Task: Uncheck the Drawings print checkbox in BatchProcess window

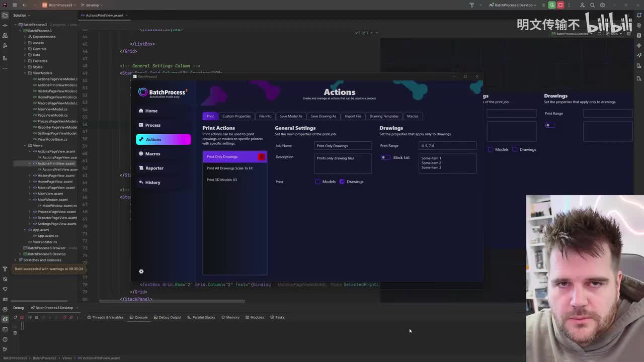Action: click(342, 182)
